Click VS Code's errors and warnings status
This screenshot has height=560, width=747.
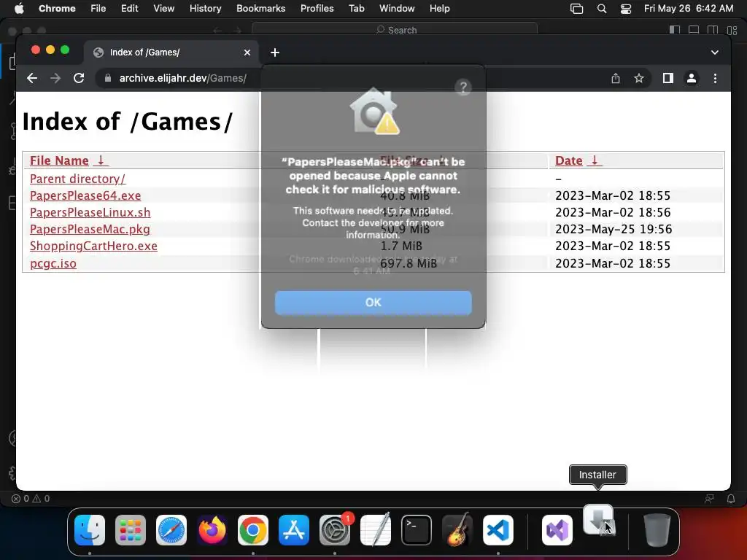point(31,499)
